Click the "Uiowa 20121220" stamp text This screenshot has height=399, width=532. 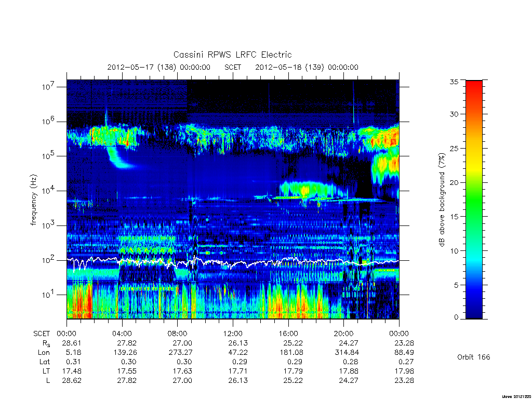(x=516, y=396)
